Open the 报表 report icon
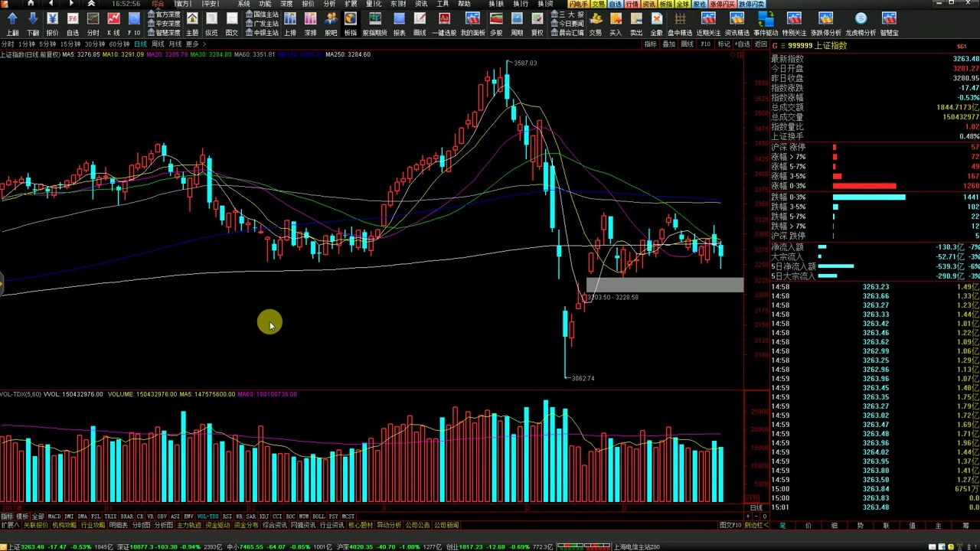980x551 pixels. coord(399,18)
